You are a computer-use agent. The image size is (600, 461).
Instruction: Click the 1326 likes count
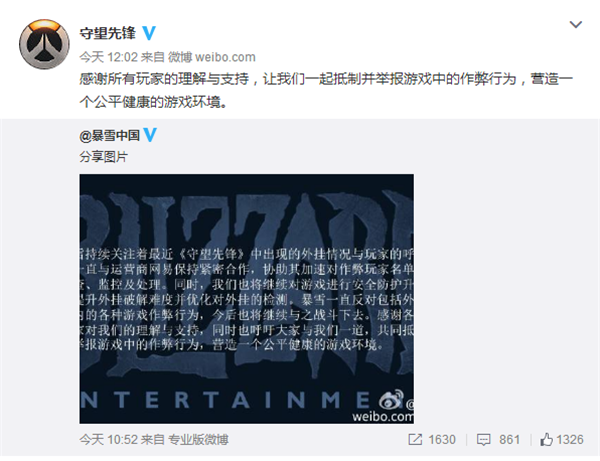[570, 440]
